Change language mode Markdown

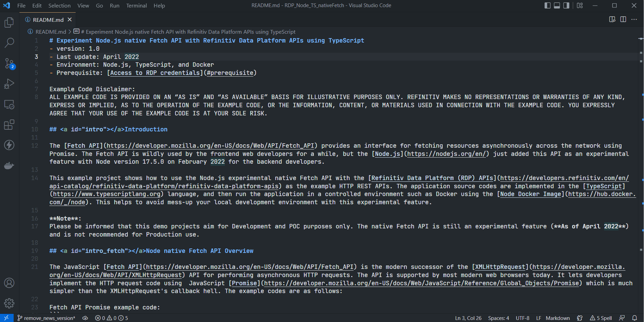(557, 318)
